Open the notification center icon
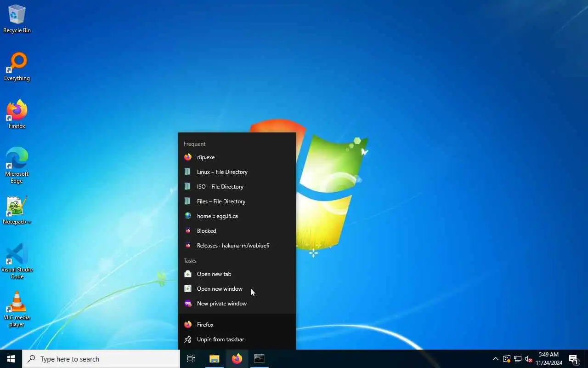Screen dimensions: 588x368 573,359
